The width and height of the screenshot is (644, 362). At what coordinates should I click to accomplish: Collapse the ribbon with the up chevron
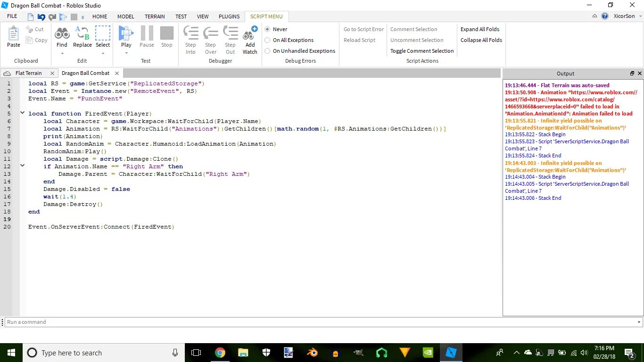pyautogui.click(x=595, y=16)
